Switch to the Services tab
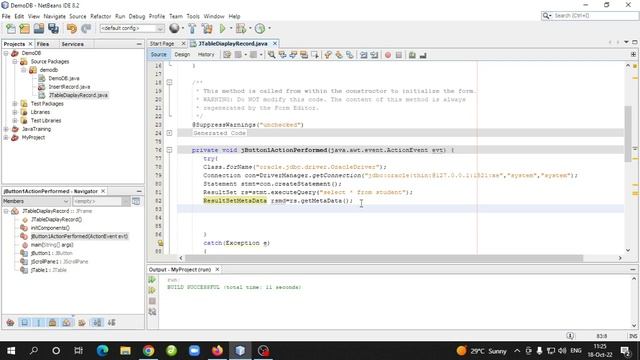Viewport: 640px width, 360px height. 73,44
